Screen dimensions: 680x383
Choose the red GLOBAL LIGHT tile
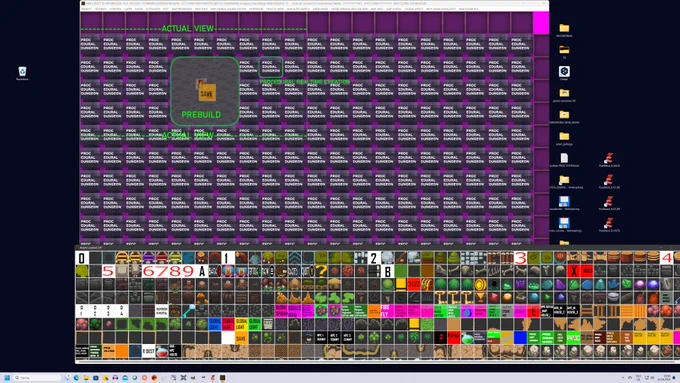click(x=228, y=324)
